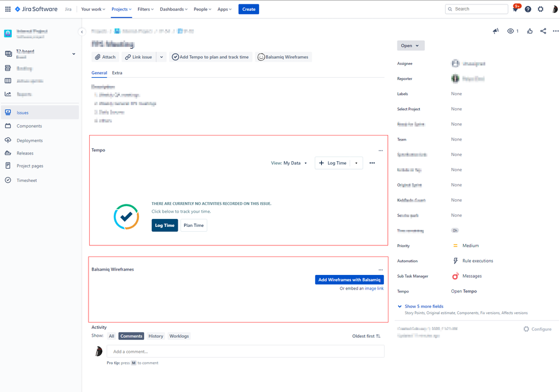Vote for this issue with thumbs-up icon

pos(530,31)
